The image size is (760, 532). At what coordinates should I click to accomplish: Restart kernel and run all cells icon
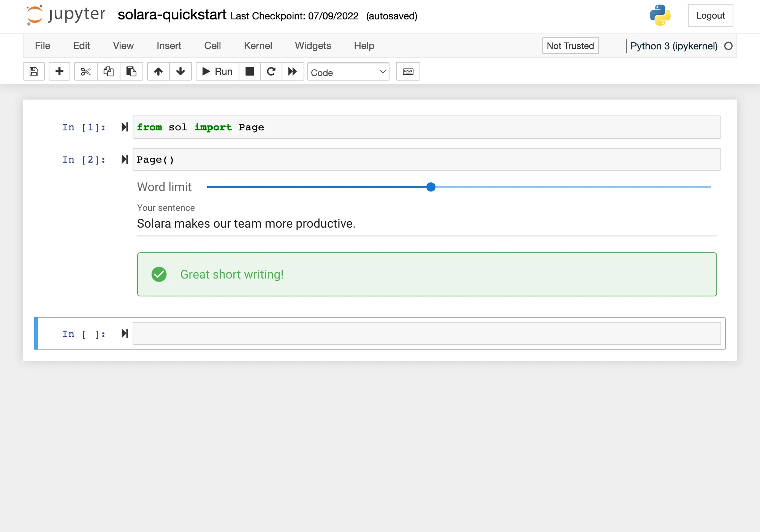[x=293, y=71]
